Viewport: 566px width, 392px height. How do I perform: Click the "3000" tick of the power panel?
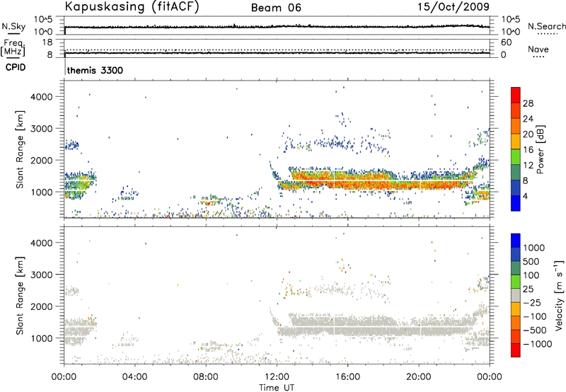coord(42,129)
